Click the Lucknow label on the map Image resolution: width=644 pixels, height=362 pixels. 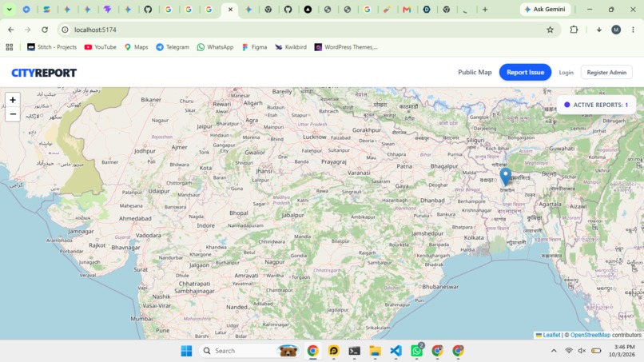(314, 137)
